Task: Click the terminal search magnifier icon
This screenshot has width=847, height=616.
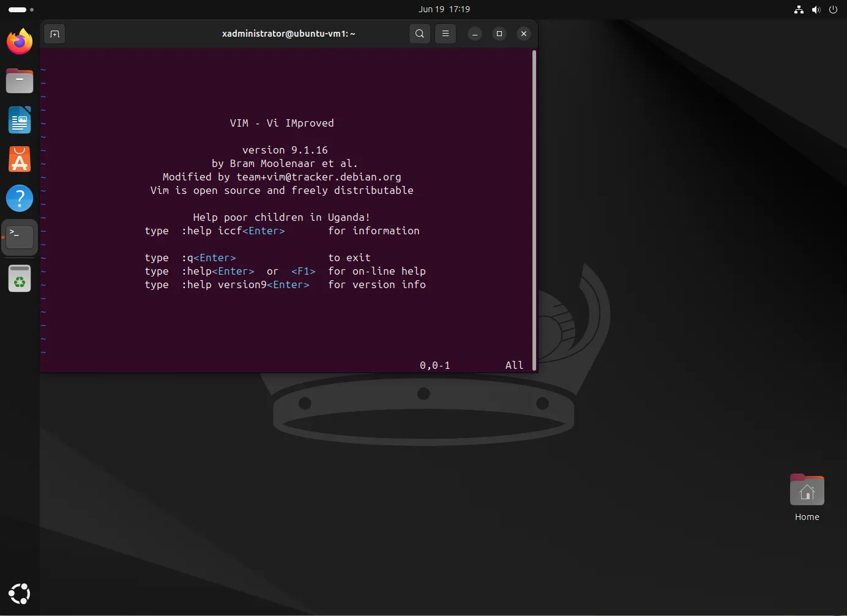Action: (420, 34)
